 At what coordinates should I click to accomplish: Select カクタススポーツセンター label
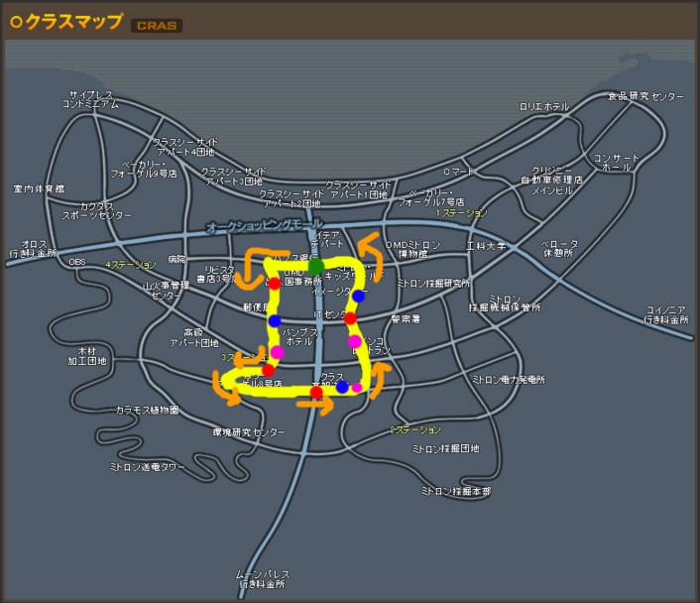[97, 211]
